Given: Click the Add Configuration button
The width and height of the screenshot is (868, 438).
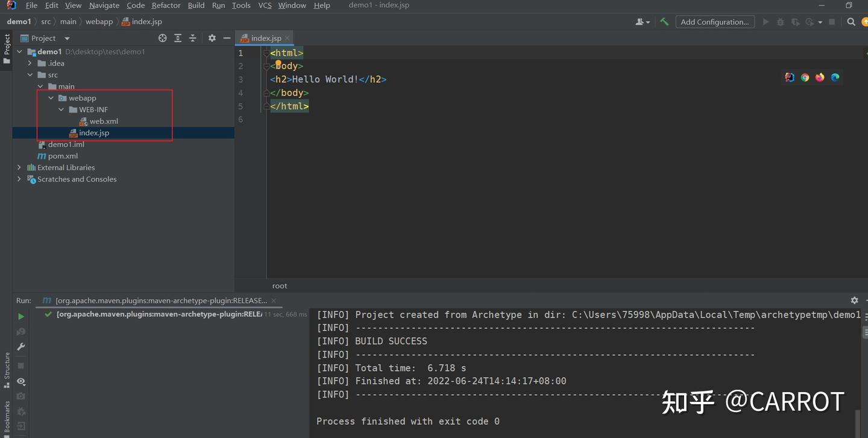Looking at the screenshot, I should (714, 22).
